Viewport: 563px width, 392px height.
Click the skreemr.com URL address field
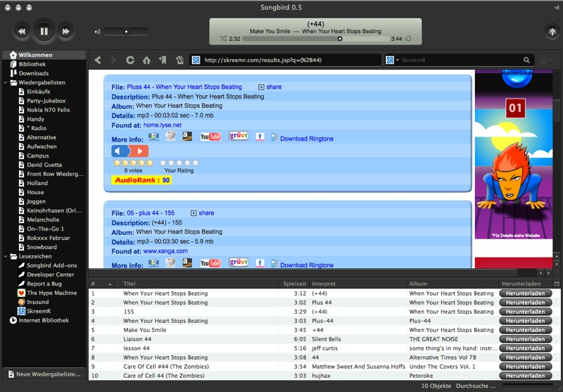(285, 60)
